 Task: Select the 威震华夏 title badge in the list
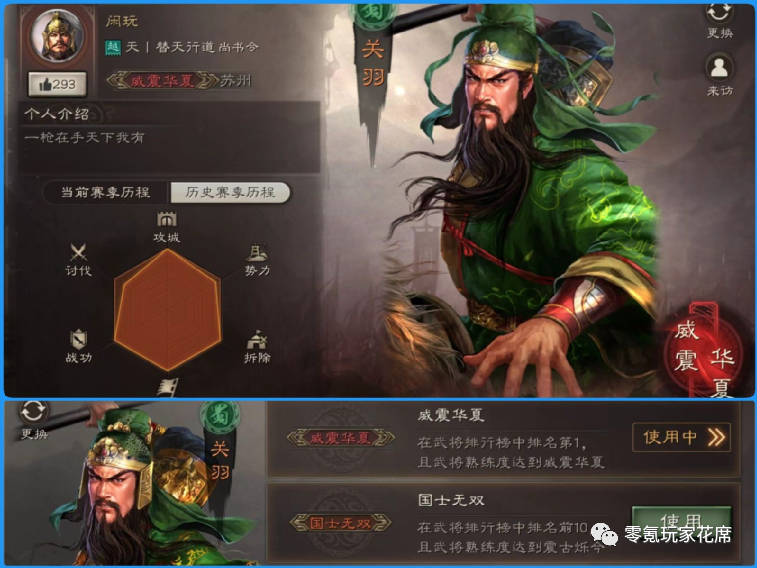pos(340,438)
